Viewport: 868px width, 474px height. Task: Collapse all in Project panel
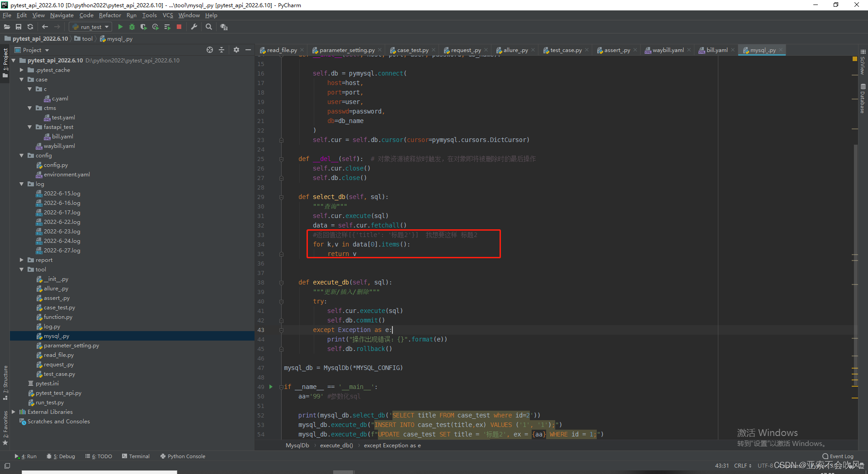222,50
